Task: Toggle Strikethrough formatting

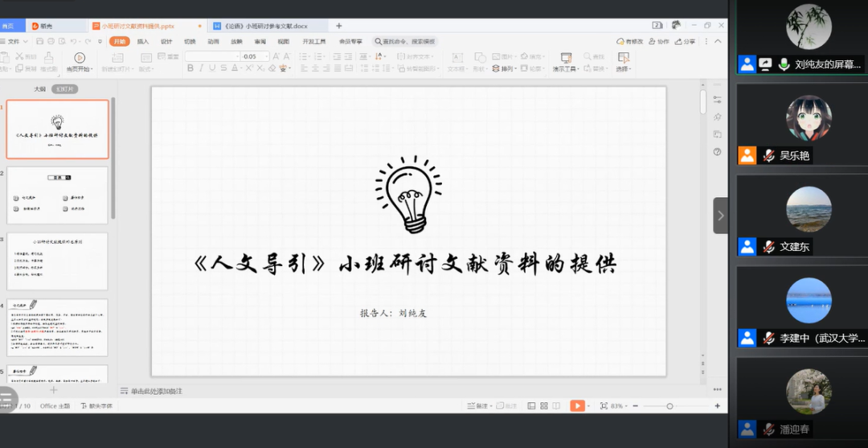Action: tap(223, 68)
